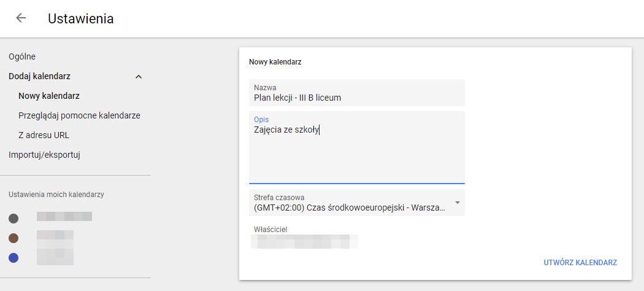The width and height of the screenshot is (644, 291).
Task: Click the Ustawienia page title
Action: pyautogui.click(x=80, y=18)
